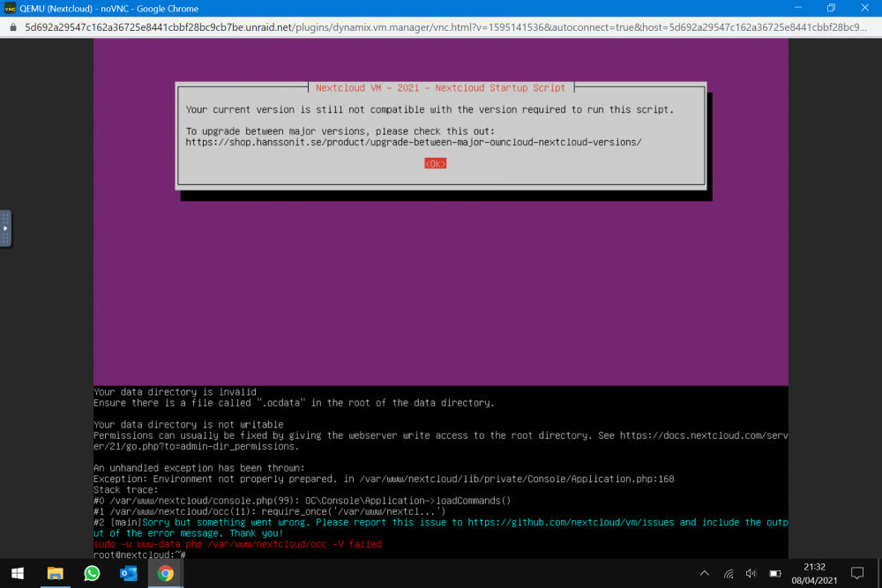The height and width of the screenshot is (588, 882).
Task: Click the Google Chrome taskbar icon
Action: coord(166,573)
